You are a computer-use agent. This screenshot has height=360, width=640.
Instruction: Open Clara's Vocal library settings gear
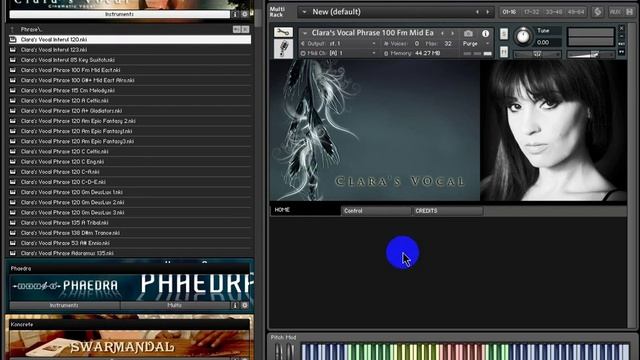(x=244, y=14)
